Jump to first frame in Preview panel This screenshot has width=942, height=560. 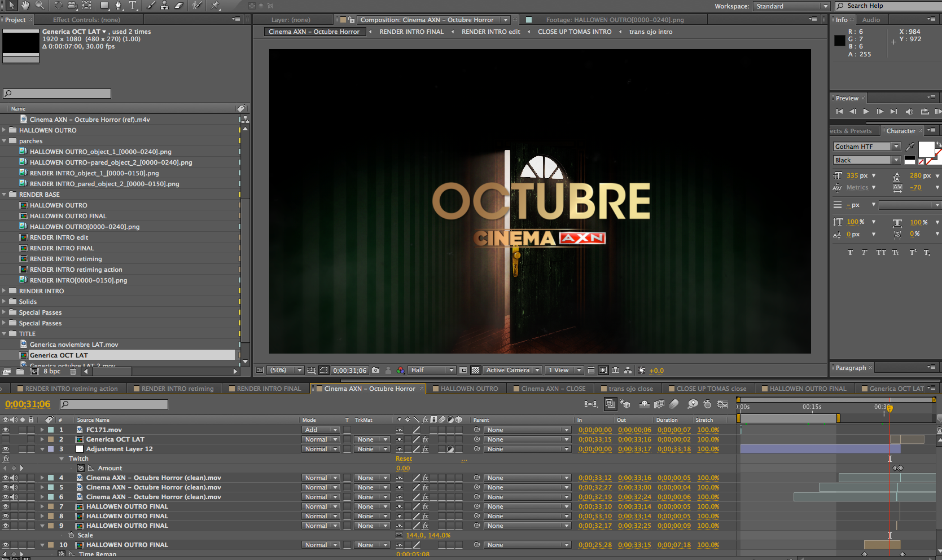tap(839, 112)
